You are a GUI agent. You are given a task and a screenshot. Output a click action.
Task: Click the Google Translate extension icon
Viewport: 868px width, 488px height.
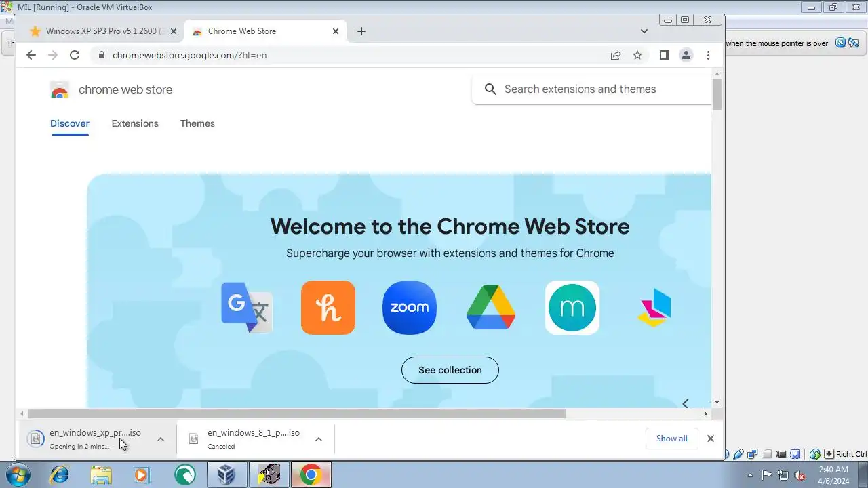click(247, 308)
